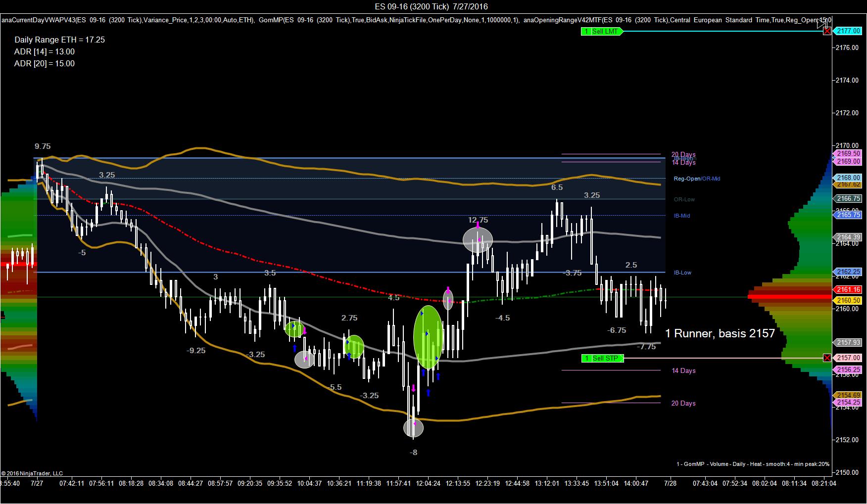The image size is (867, 504).
Task: Click the 12:04:24 time axis label
Action: [x=428, y=483]
